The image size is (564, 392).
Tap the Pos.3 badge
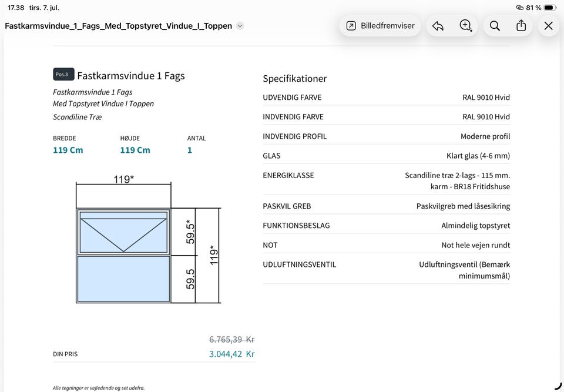click(63, 74)
